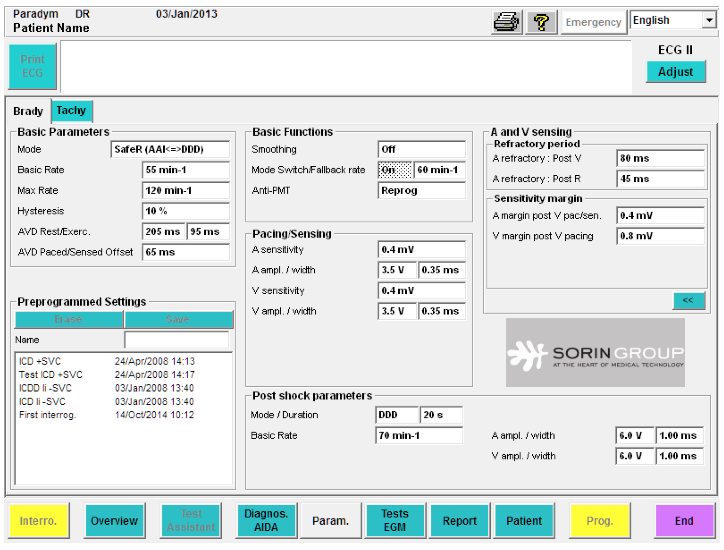Open Smoothing Off field
This screenshot has height=550, width=724.
click(422, 149)
